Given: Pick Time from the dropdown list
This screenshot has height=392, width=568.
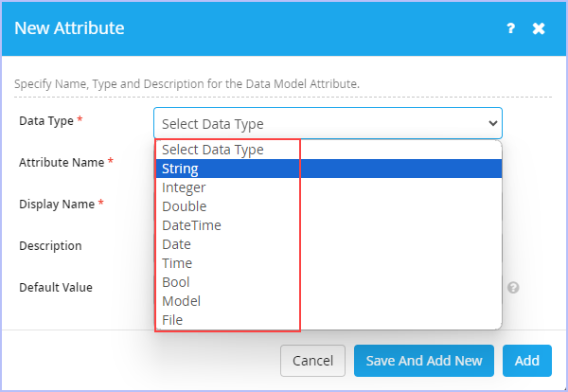Looking at the screenshot, I should coord(328,263).
